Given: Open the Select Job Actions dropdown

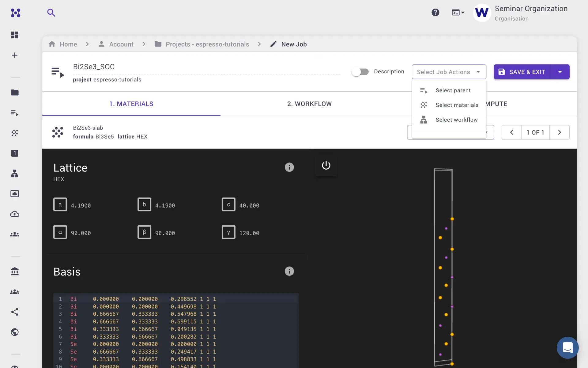Looking at the screenshot, I should (449, 71).
